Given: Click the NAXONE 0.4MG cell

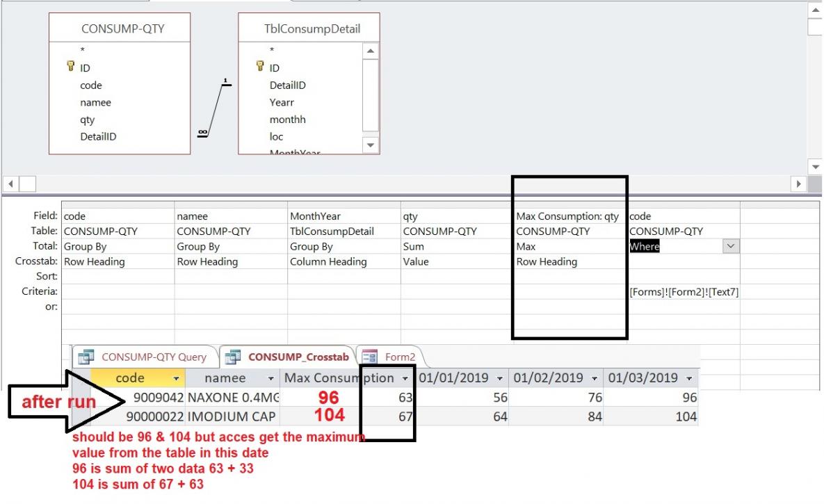Looking at the screenshot, I should click(233, 398).
